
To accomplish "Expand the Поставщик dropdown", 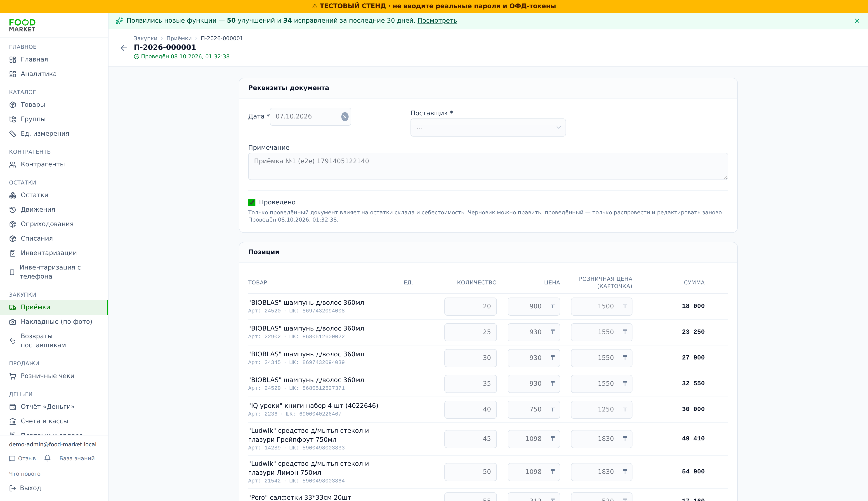I will pos(488,128).
